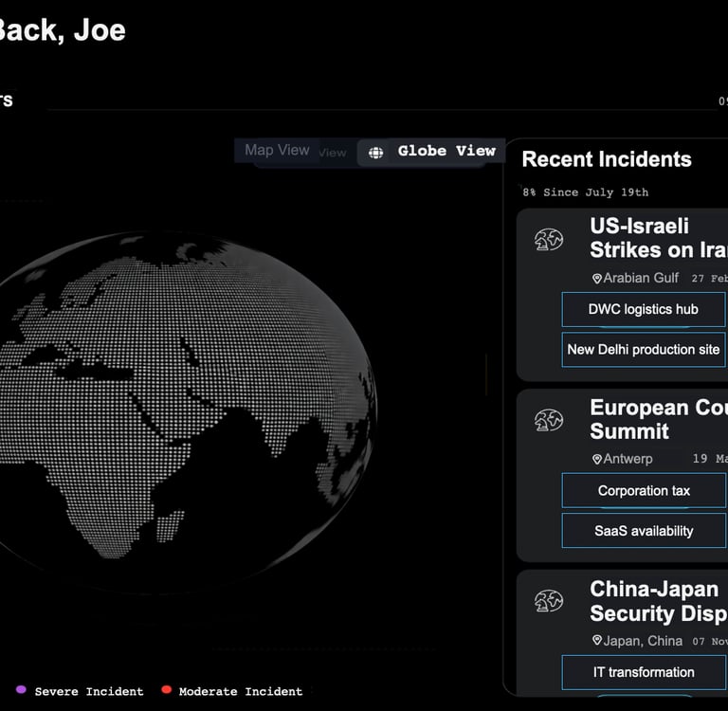Open the DWC logistics hub tag
The height and width of the screenshot is (711, 728).
[643, 309]
